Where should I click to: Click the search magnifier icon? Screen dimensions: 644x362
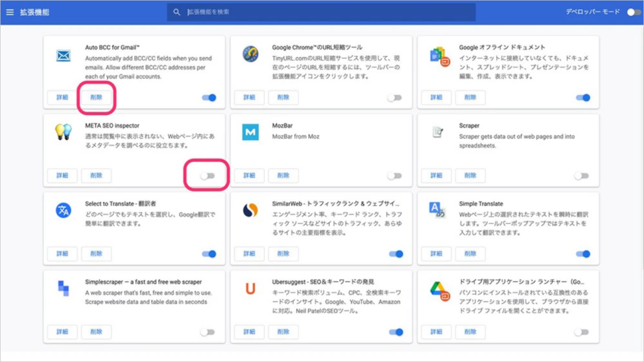177,13
